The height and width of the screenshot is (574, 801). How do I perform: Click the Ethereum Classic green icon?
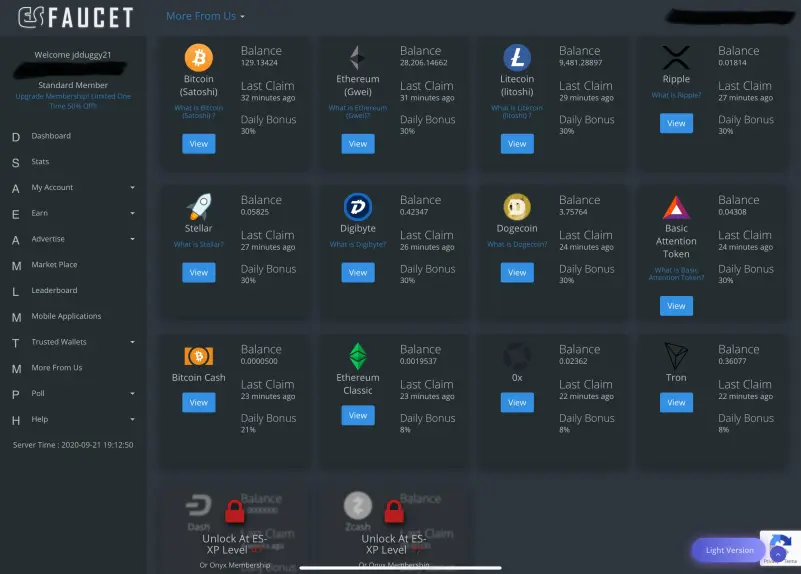click(x=358, y=356)
